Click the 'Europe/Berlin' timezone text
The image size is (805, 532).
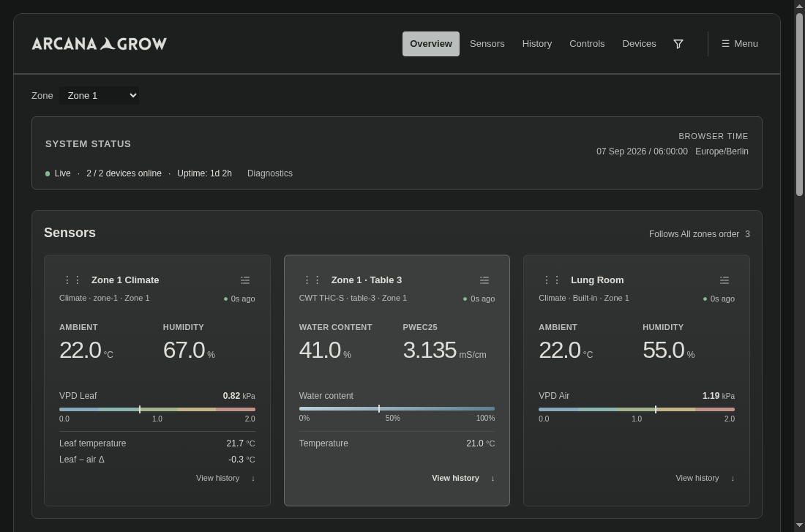click(722, 151)
